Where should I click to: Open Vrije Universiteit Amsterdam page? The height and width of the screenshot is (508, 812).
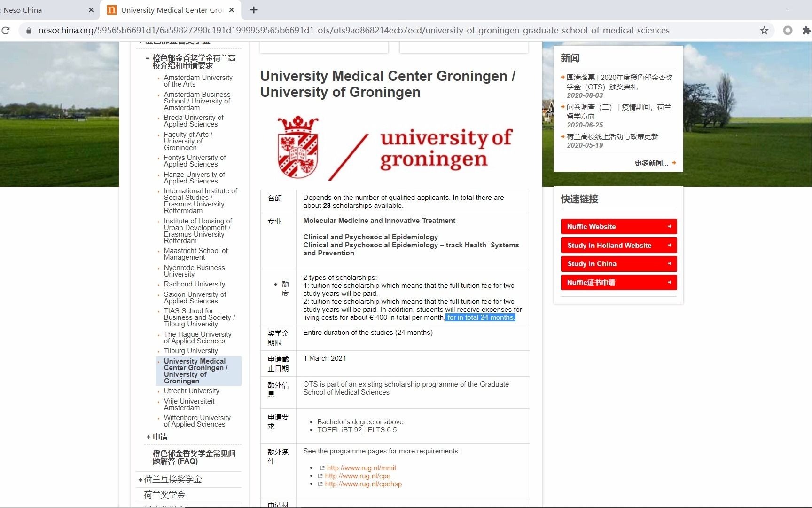pos(189,405)
